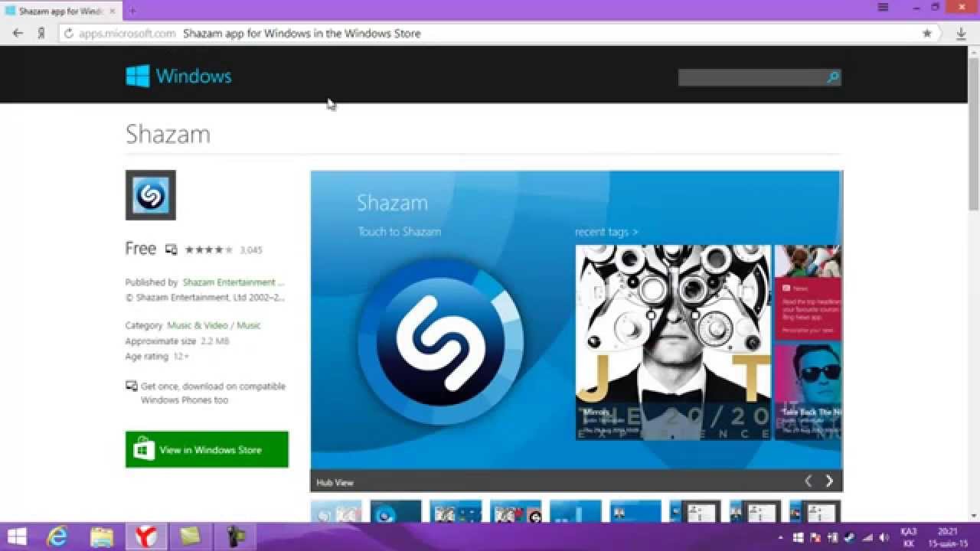Show the previous screenshot with left arrow
Viewport: 980px width, 551px height.
pos(808,481)
